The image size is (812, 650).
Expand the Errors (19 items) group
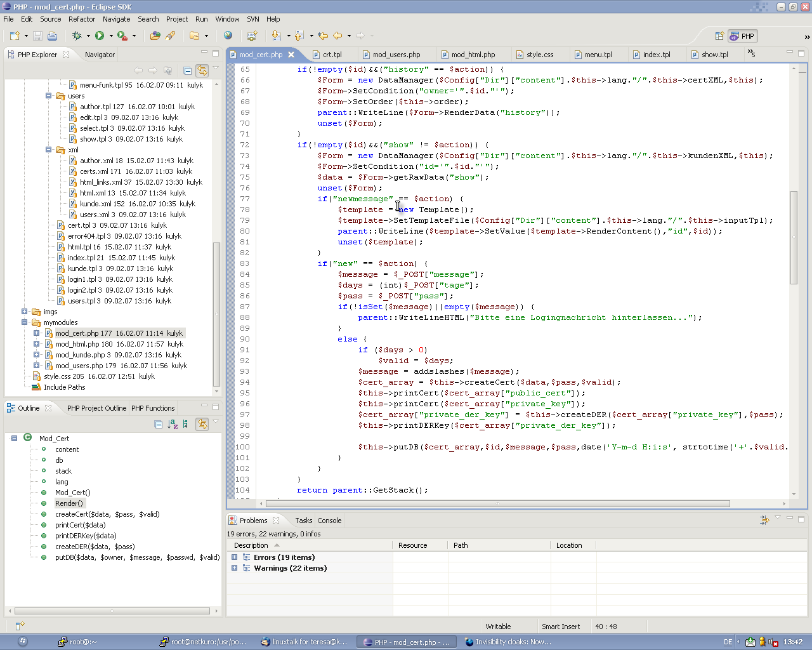tap(234, 557)
